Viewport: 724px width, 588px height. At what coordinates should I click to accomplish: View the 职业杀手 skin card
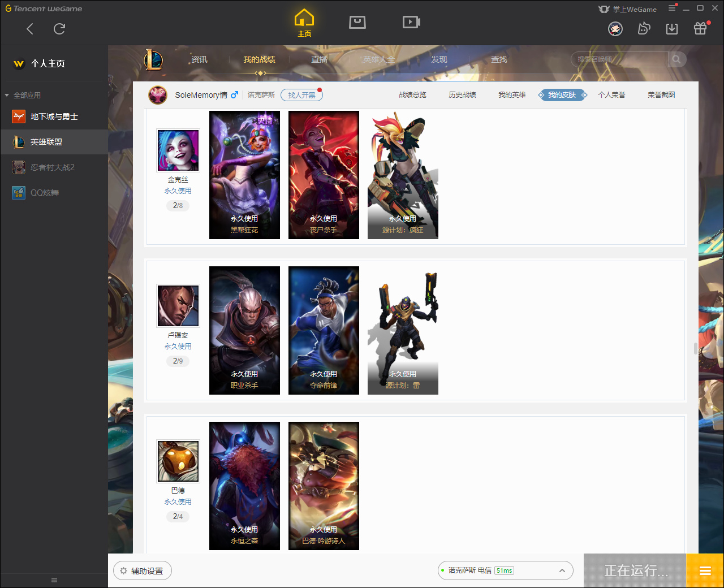point(244,330)
